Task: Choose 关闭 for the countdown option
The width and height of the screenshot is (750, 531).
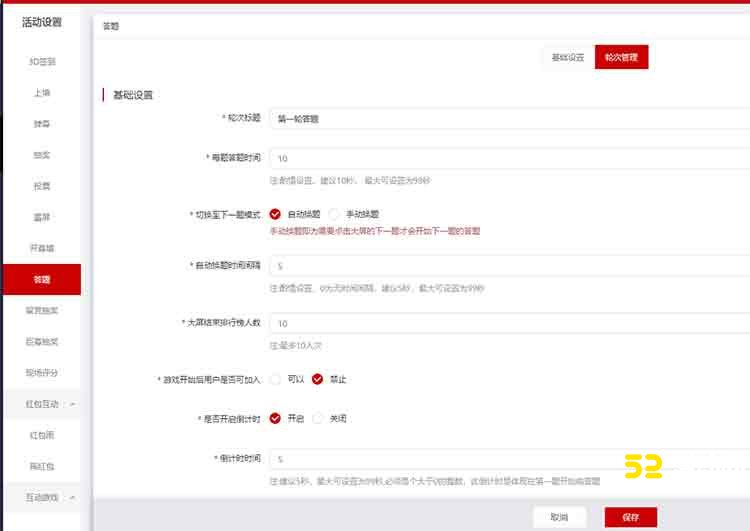Action: point(317,419)
